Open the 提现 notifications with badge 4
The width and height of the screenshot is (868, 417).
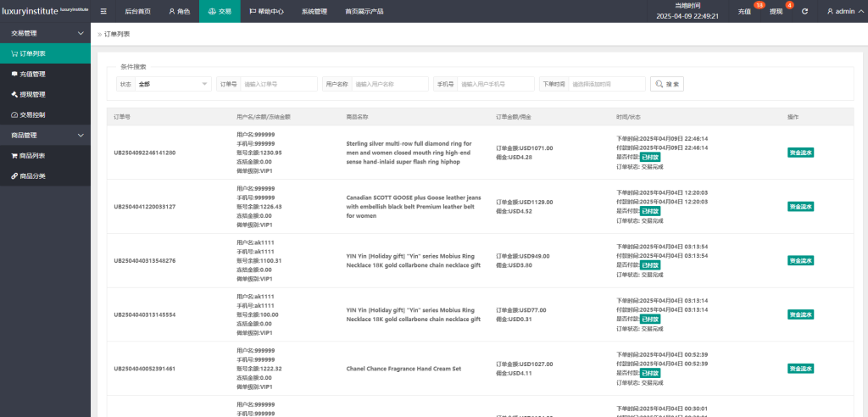(x=776, y=11)
